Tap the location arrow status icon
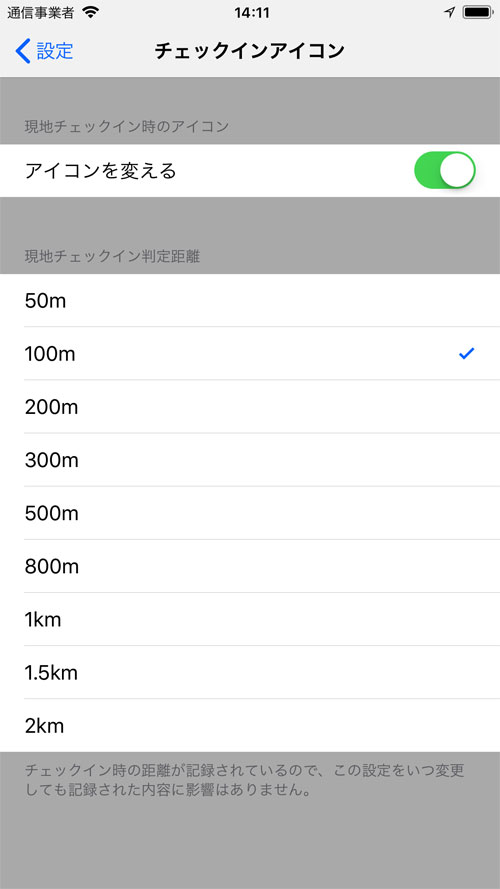 [450, 12]
